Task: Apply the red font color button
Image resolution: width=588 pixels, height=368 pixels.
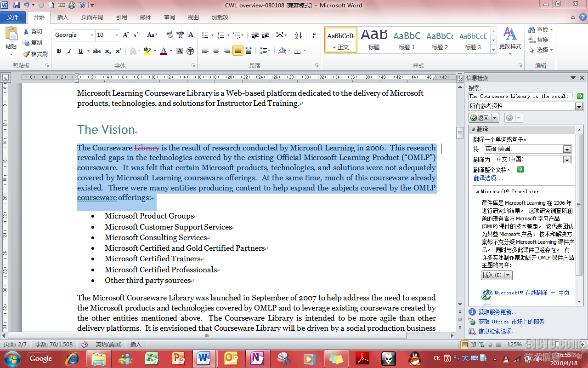Action: click(x=163, y=51)
